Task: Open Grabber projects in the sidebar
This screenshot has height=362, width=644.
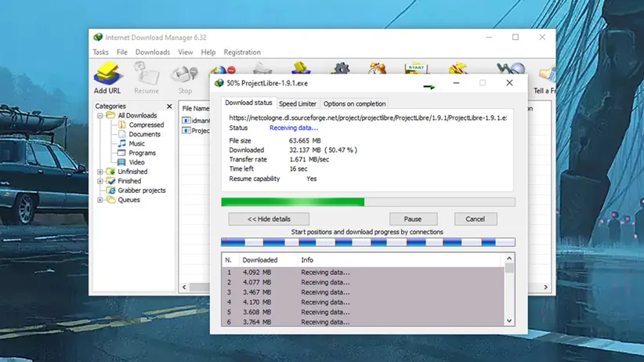Action: (x=141, y=190)
